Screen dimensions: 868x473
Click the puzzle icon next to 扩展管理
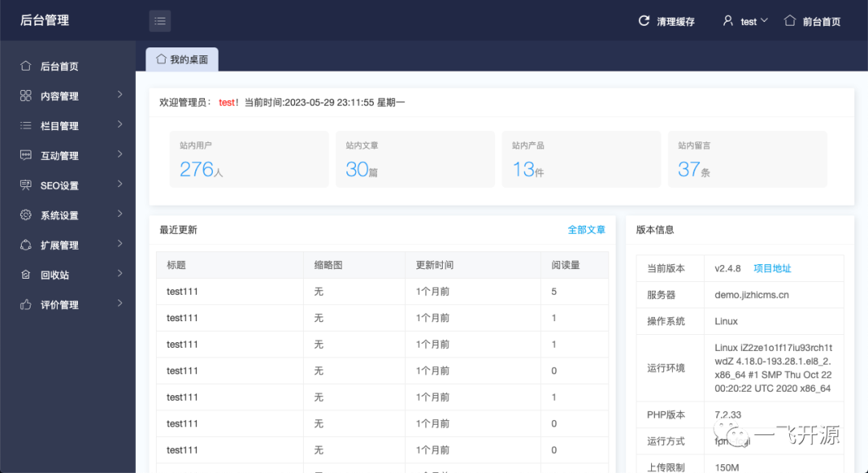click(26, 245)
